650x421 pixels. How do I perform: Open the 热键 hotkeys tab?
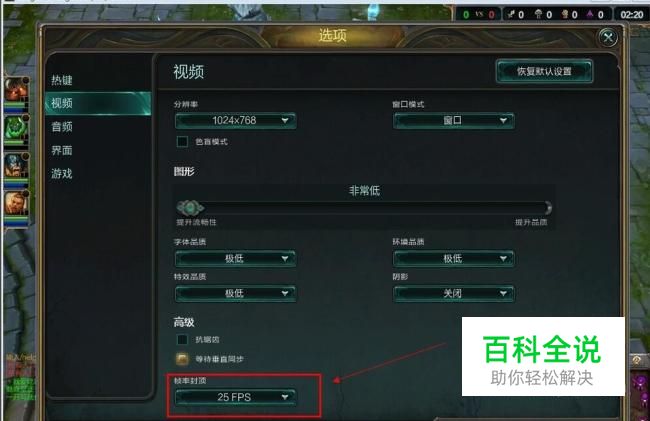click(62, 80)
